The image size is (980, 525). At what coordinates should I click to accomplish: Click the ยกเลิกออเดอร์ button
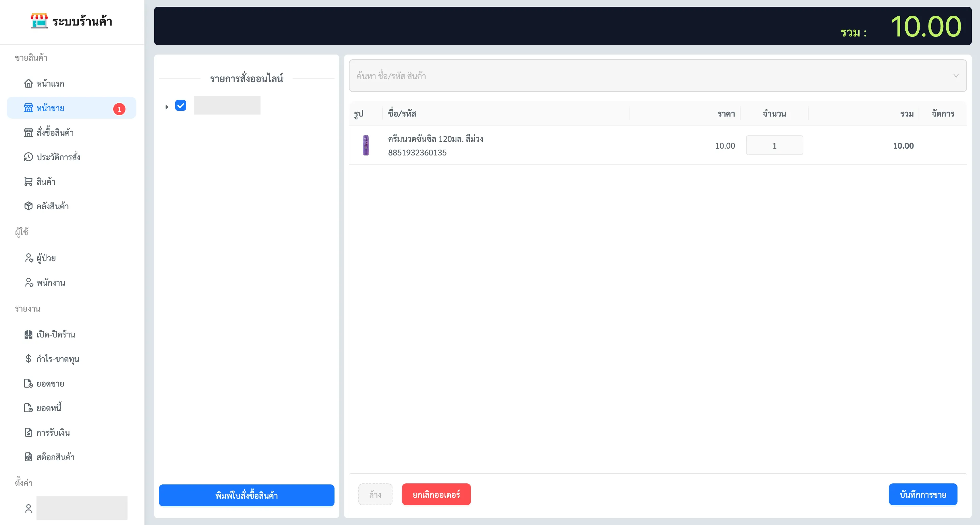pyautogui.click(x=436, y=495)
